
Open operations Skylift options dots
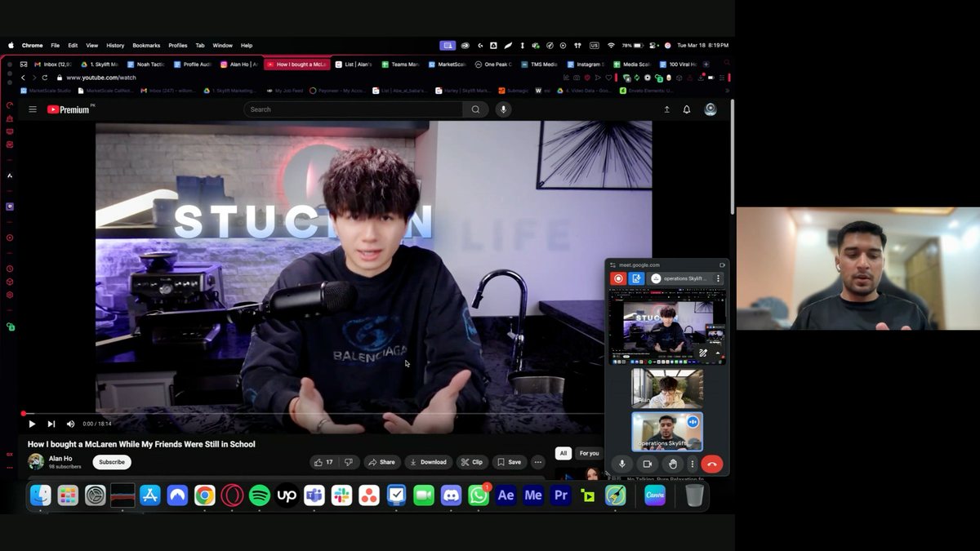[719, 278]
